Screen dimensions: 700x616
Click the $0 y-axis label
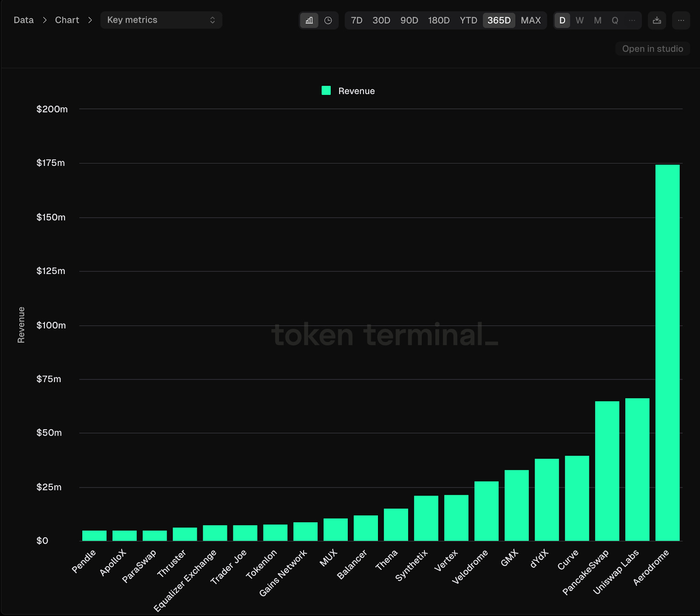[x=42, y=541]
